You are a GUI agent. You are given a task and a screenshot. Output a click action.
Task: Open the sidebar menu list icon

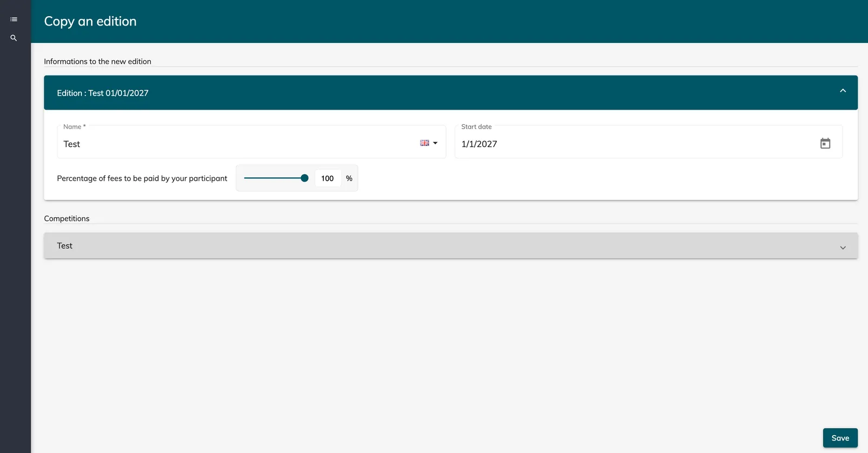click(x=14, y=20)
